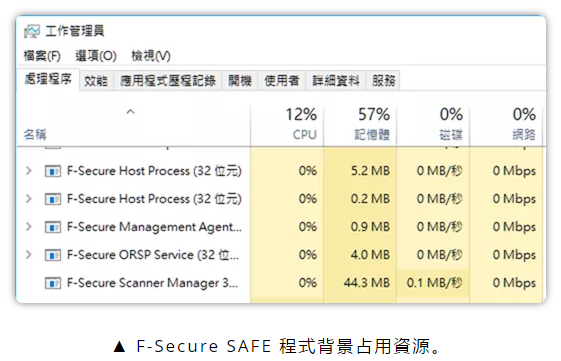Sort processes by the CPU column header
Image resolution: width=561 pixels, height=361 pixels.
(x=287, y=125)
